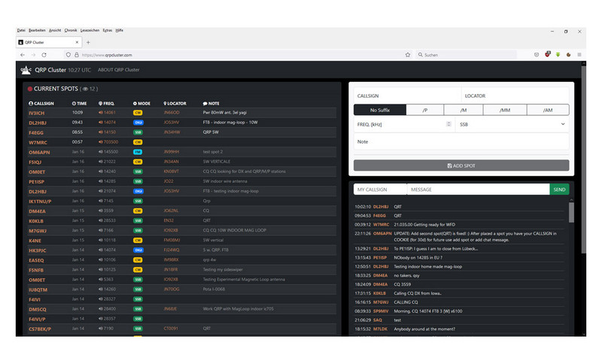Click into the MY CALLSIGN field

click(x=380, y=190)
